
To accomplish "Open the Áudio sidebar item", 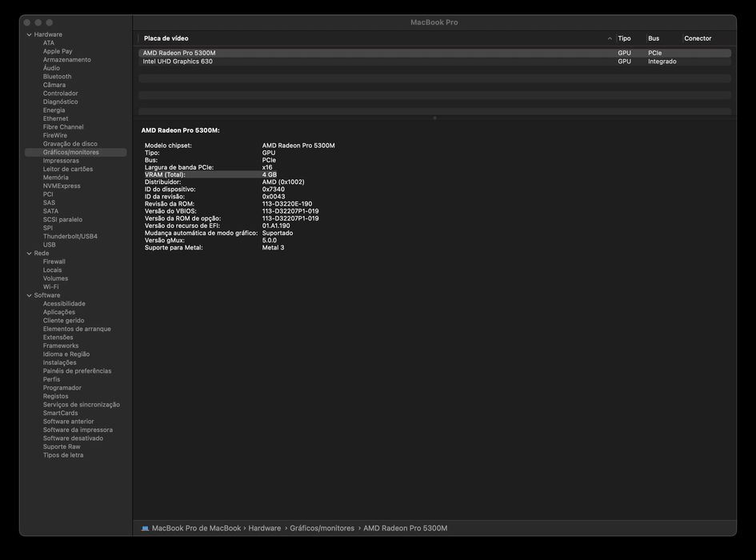I will point(51,68).
